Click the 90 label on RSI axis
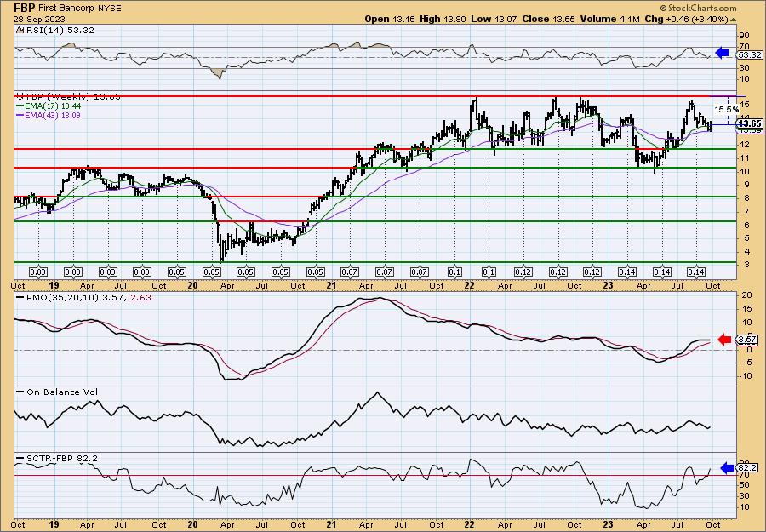This screenshot has height=532, width=766. (x=744, y=36)
